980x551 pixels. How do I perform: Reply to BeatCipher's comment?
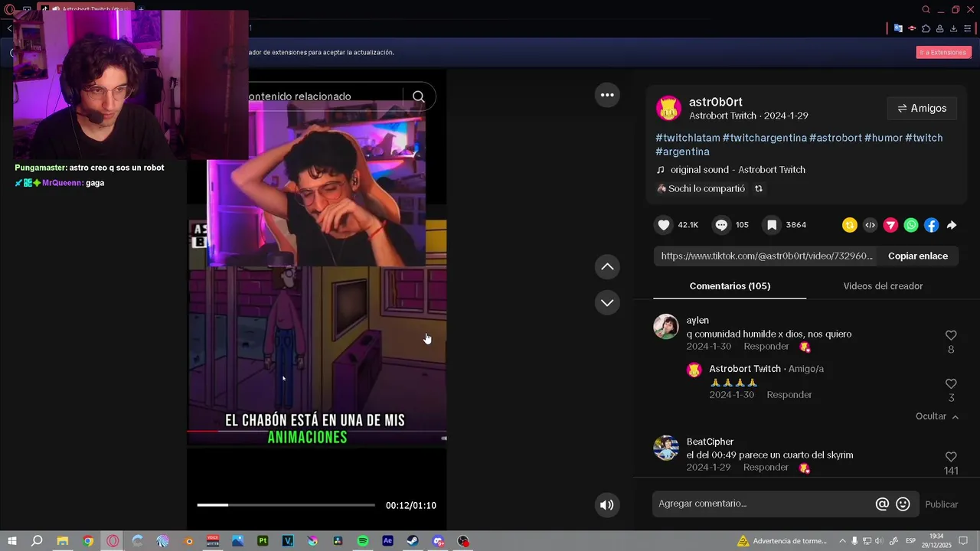click(x=766, y=468)
